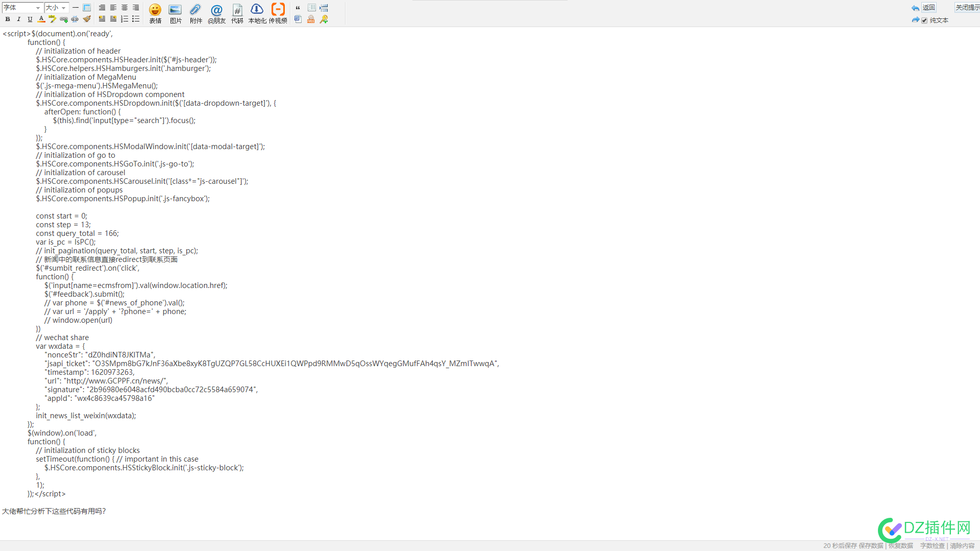
Task: Open the 传视频 video upload tool
Action: (278, 13)
